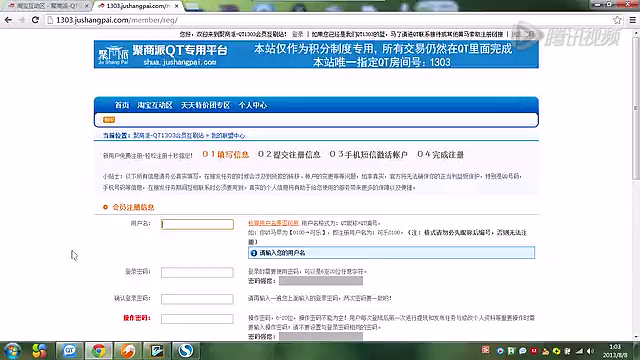Close the 淘宝互动区 browser tab
This screenshot has height=360, width=640.
[x=87, y=6]
